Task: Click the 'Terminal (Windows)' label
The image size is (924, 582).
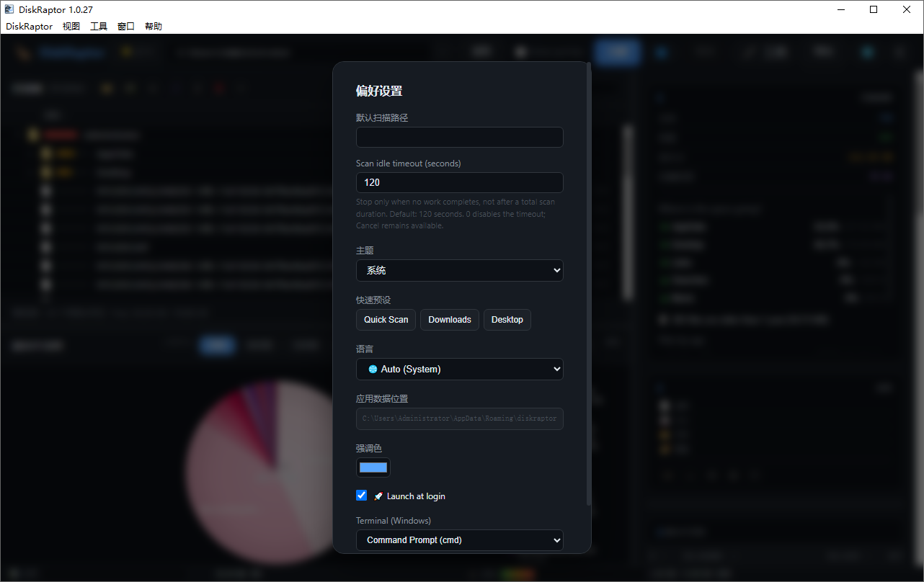Action: click(394, 521)
